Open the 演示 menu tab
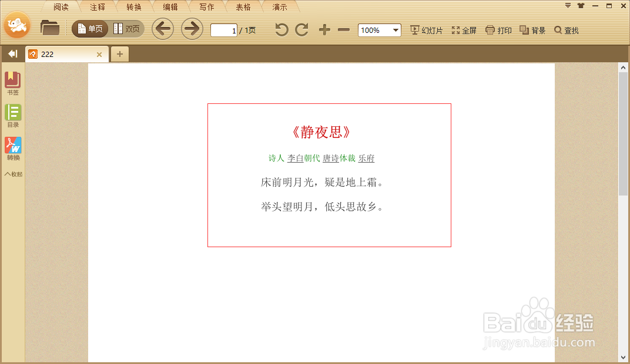Image resolution: width=630 pixels, height=364 pixels. tap(280, 7)
